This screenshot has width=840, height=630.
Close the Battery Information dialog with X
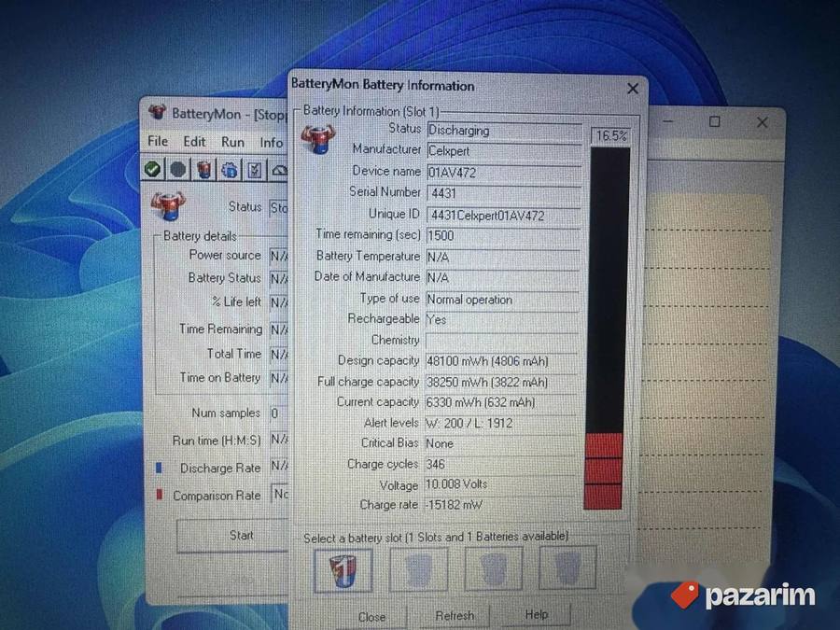point(633,89)
